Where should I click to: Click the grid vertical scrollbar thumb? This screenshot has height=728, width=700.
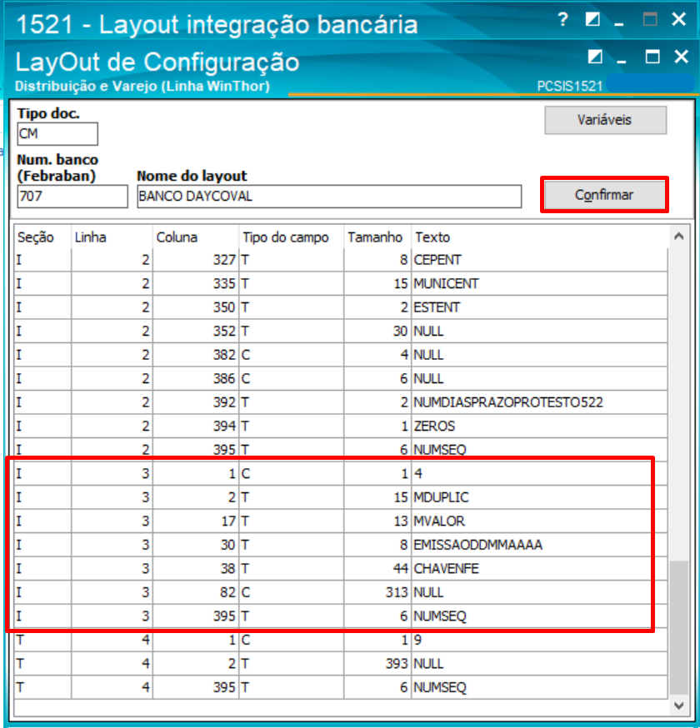678,626
